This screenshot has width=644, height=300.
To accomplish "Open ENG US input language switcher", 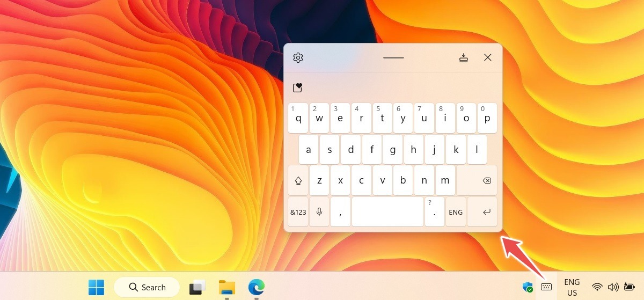I will pyautogui.click(x=572, y=287).
